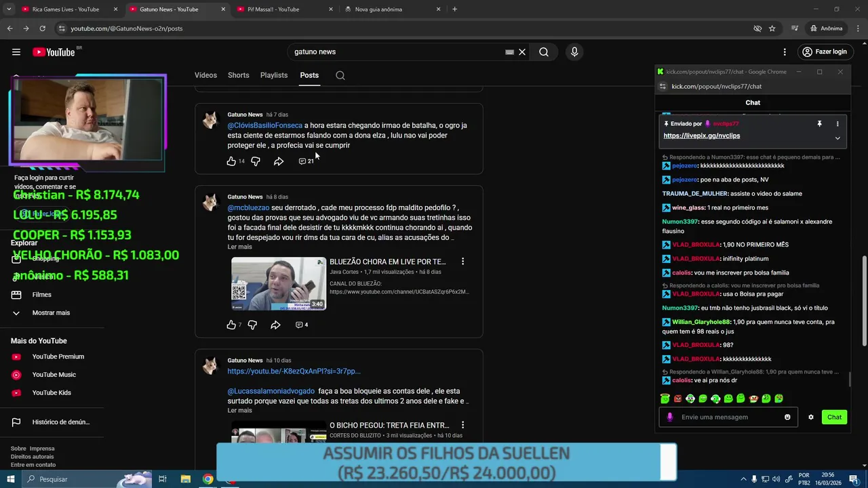Open the @ClóvisBasilioFonseca mention
868x488 pixels.
264,125
